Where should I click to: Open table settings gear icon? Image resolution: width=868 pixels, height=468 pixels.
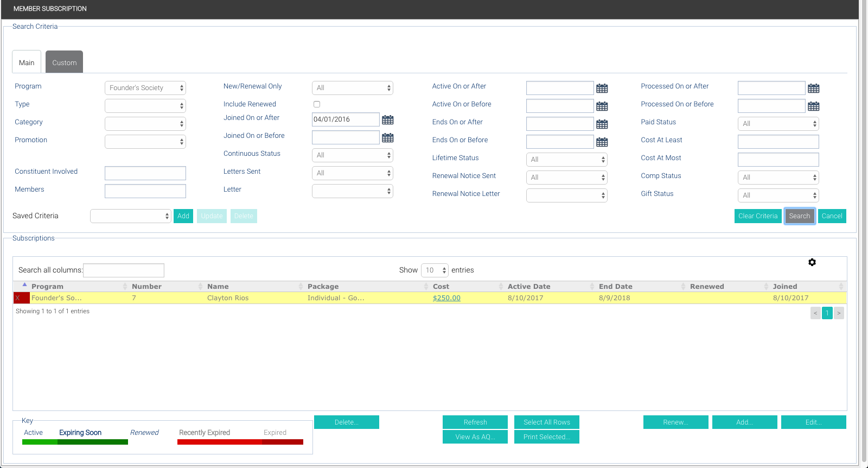pos(812,262)
